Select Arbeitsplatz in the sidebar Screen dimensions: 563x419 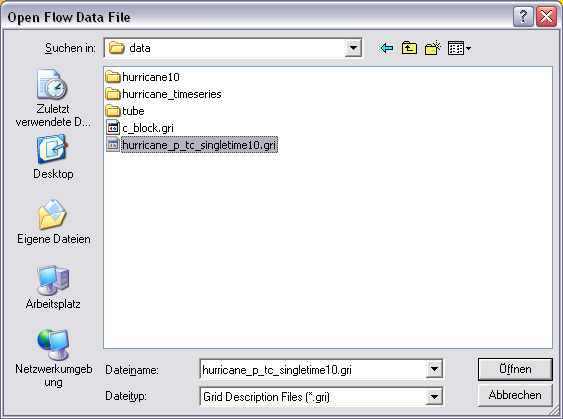53,287
